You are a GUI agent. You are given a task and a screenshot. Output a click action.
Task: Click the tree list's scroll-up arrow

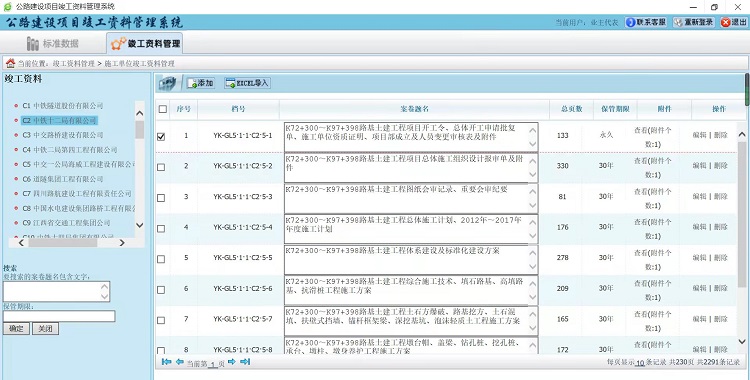[x=140, y=113]
